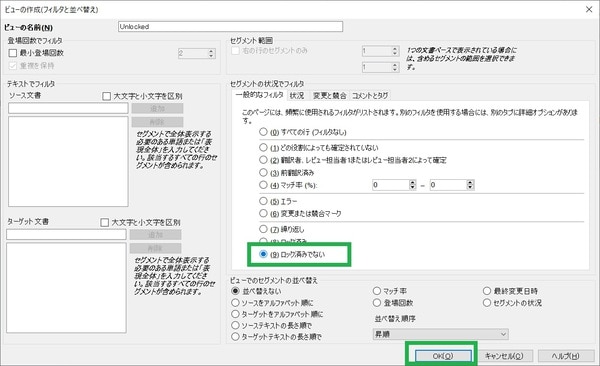Select (9) ロック済みでない radio
Image resolution: width=600 pixels, height=366 pixels.
[x=263, y=254]
